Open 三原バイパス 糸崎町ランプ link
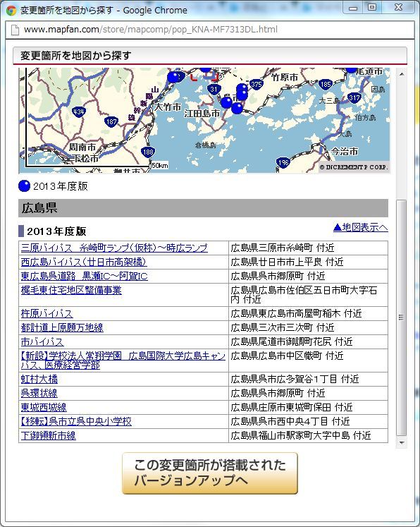 [114, 248]
